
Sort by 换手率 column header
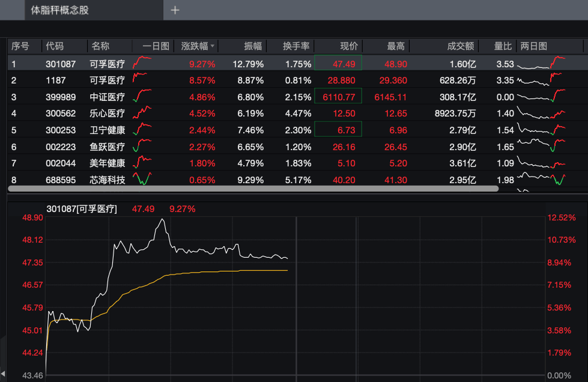[296, 46]
